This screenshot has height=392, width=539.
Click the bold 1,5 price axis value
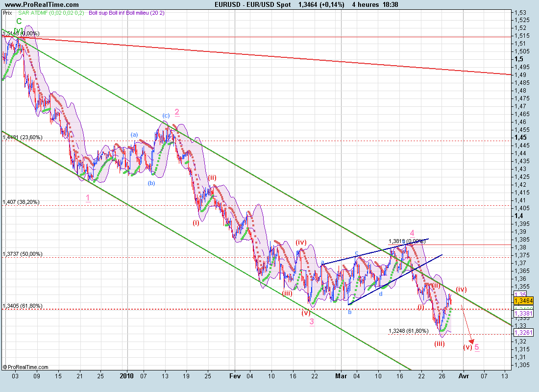(519, 59)
